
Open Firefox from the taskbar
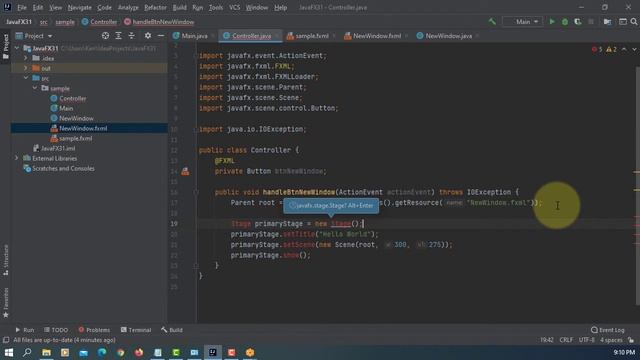(139, 352)
